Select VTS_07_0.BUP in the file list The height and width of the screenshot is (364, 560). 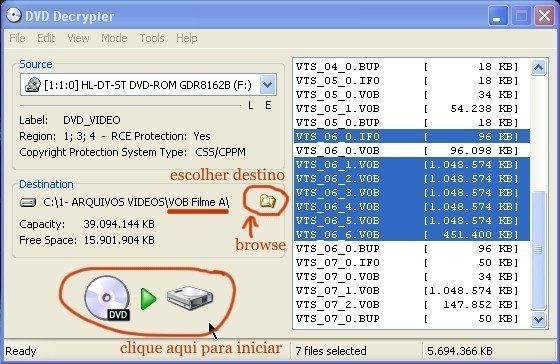(x=411, y=318)
